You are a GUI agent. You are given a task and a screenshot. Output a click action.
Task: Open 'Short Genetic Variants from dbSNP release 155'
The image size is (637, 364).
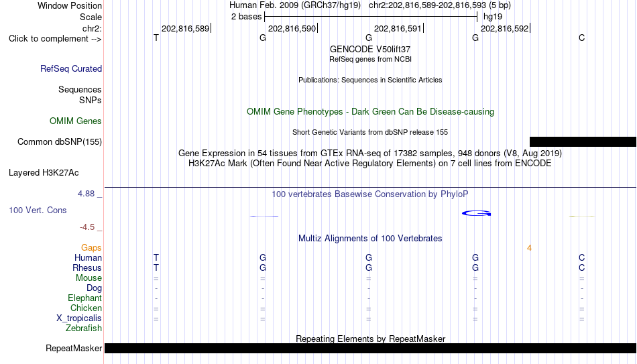(x=370, y=133)
